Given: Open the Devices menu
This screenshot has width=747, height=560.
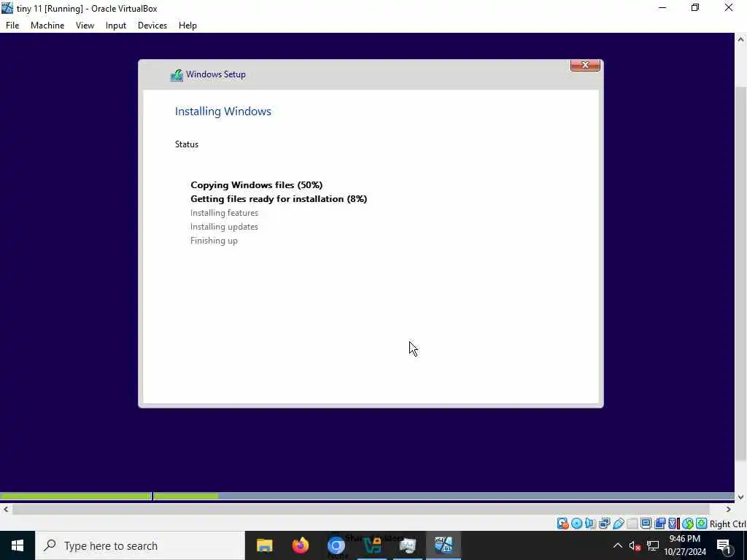Looking at the screenshot, I should tap(152, 26).
